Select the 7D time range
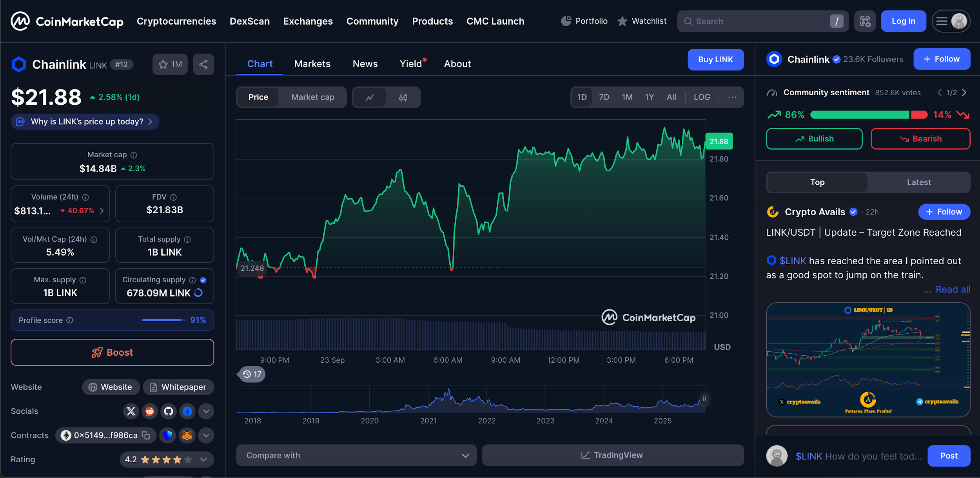This screenshot has width=980, height=478. point(604,97)
